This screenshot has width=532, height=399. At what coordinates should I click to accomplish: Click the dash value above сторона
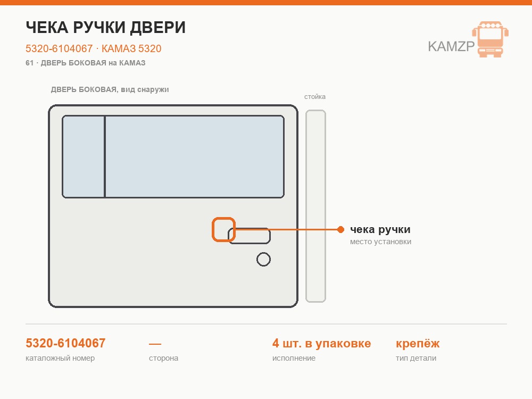(x=155, y=344)
